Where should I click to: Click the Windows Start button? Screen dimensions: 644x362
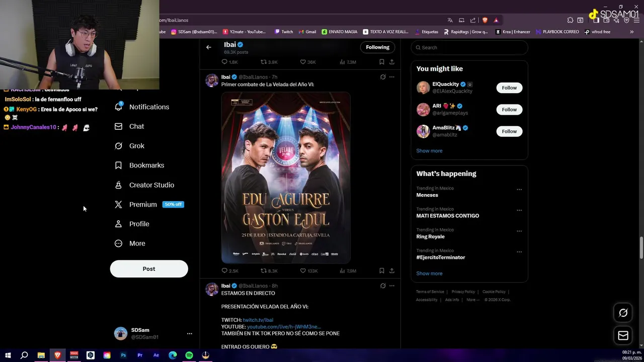coord(8,355)
